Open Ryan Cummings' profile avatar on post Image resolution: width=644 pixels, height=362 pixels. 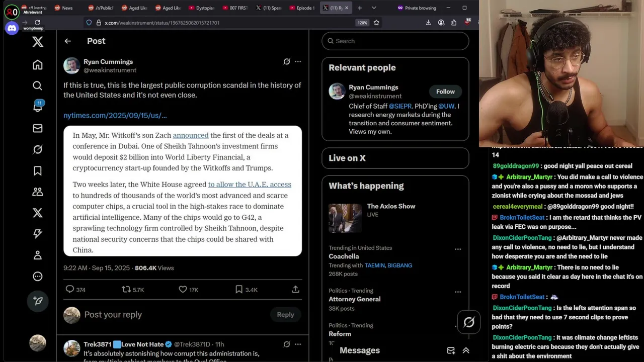point(71,65)
